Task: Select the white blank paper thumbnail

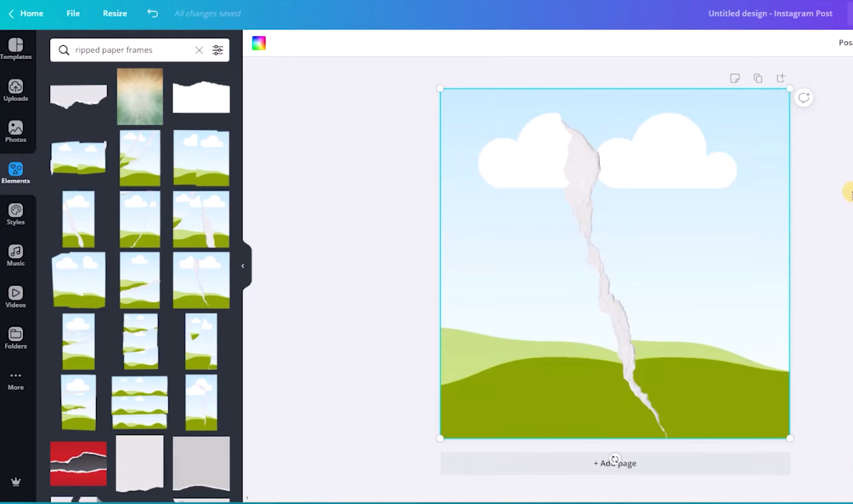Action: coord(140,463)
